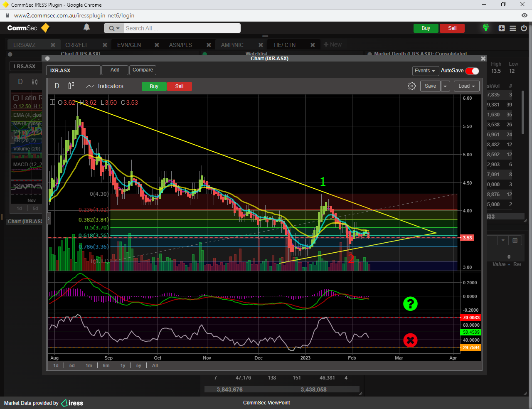532x409 pixels.
Task: Click the eye icon in address bar
Action: pos(524,15)
